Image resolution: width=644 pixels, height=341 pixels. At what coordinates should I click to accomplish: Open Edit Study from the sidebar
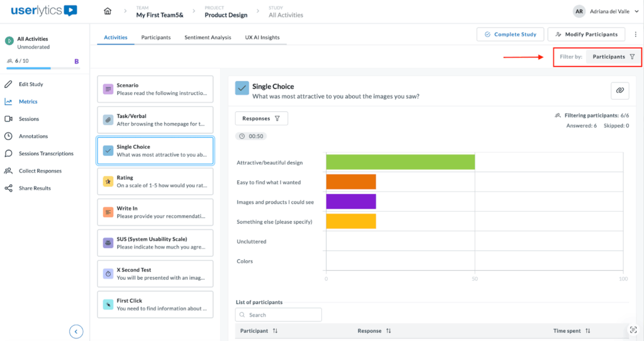[31, 84]
